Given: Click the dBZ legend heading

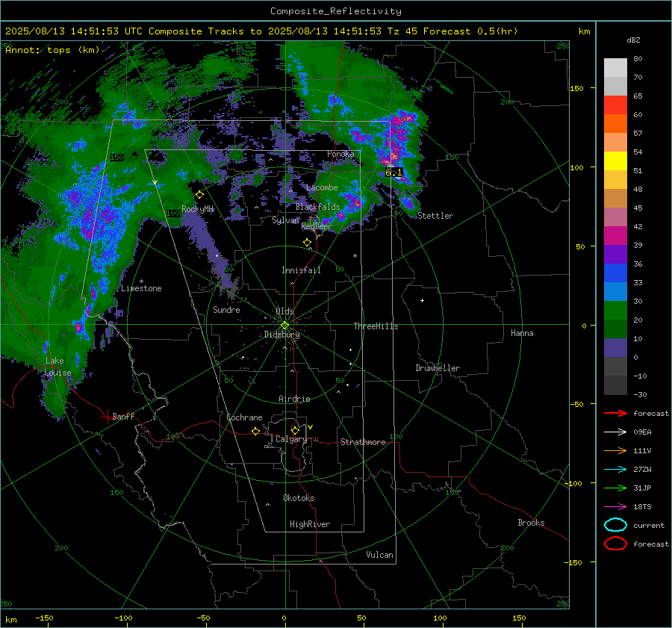Looking at the screenshot, I should [633, 40].
